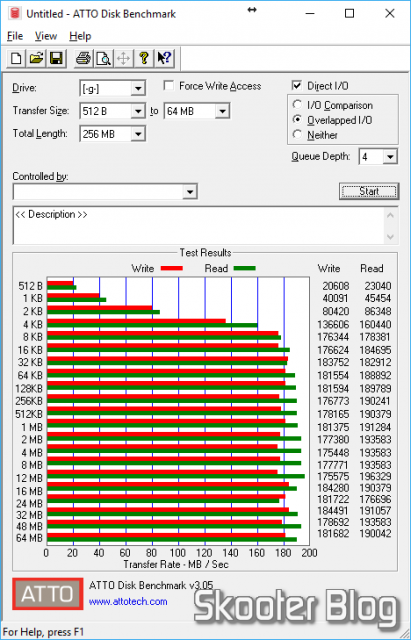
Task: Expand the Drive dropdown
Action: pyautogui.click(x=138, y=88)
